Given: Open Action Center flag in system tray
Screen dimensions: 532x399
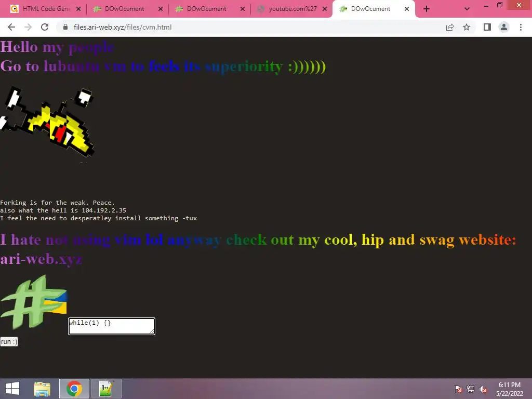Looking at the screenshot, I should (458, 389).
